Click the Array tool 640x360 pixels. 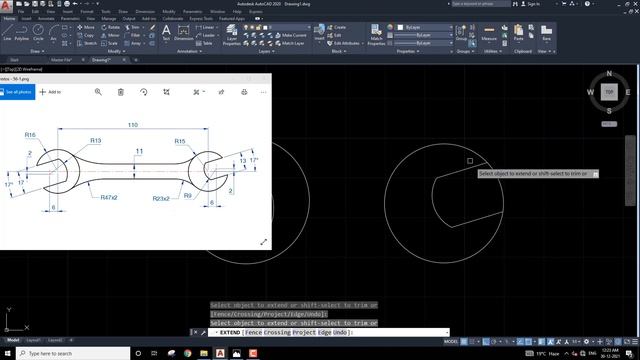pos(133,43)
